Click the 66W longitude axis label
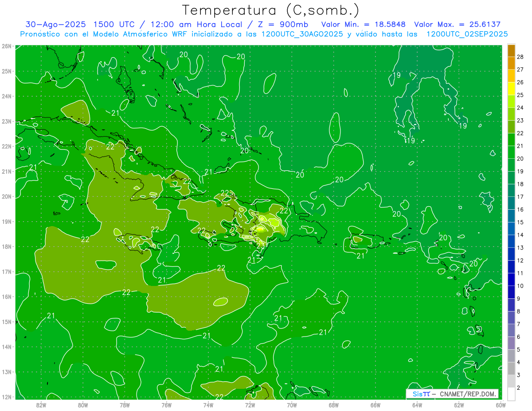Viewport: 532px width, 411px height. (x=375, y=405)
